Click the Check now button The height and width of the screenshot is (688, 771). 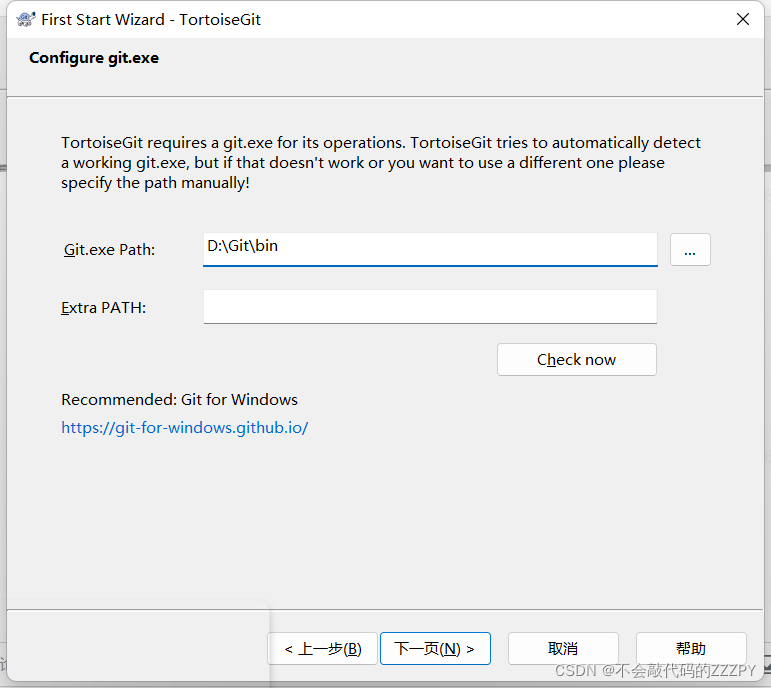[x=576, y=359]
